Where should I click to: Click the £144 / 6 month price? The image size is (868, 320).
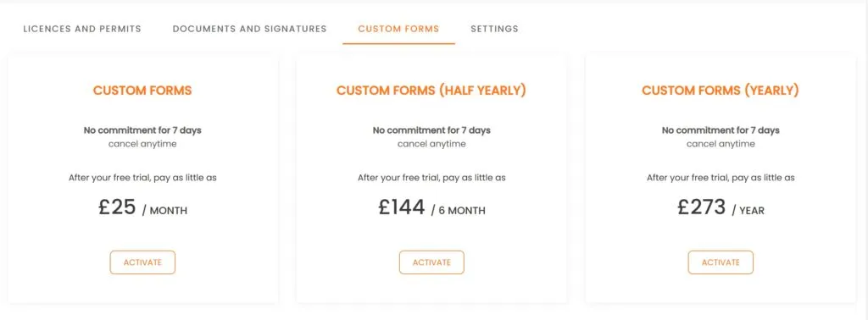tap(431, 207)
